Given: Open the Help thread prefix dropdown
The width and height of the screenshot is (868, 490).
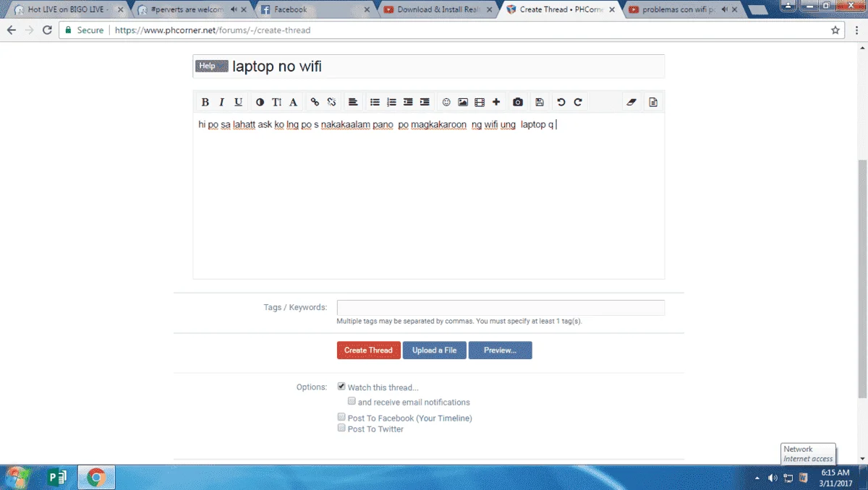Looking at the screenshot, I should [212, 66].
